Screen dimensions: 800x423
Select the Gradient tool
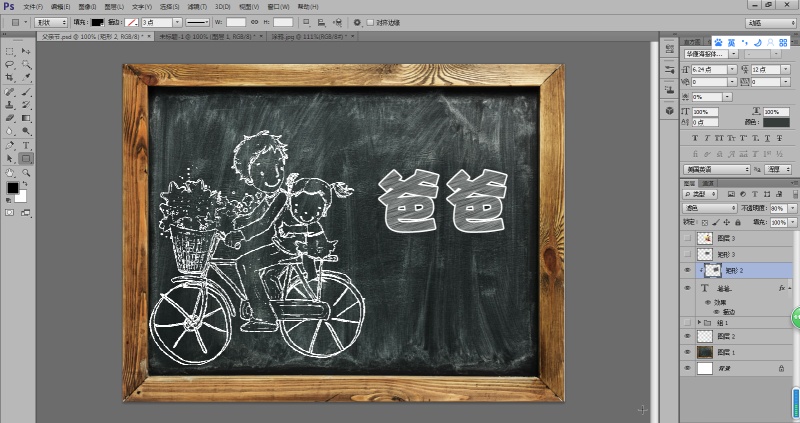26,118
